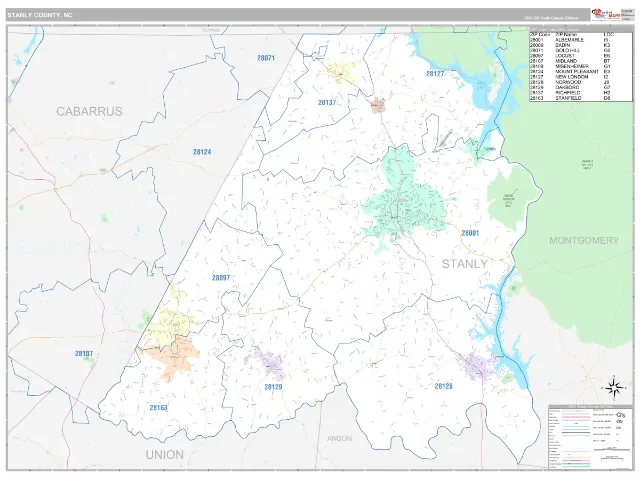640x480 pixels.
Task: Click the STANLY COUNTY, NC title
Action: click(40, 15)
